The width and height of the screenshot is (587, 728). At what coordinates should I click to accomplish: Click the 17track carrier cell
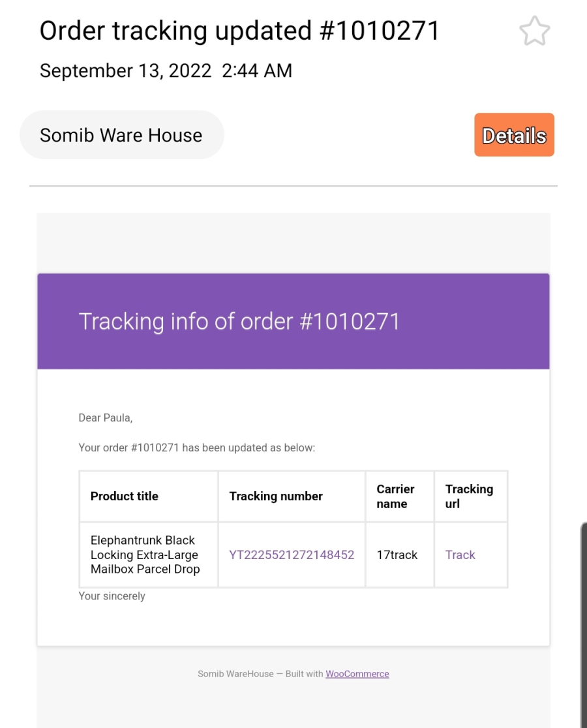[400, 555]
